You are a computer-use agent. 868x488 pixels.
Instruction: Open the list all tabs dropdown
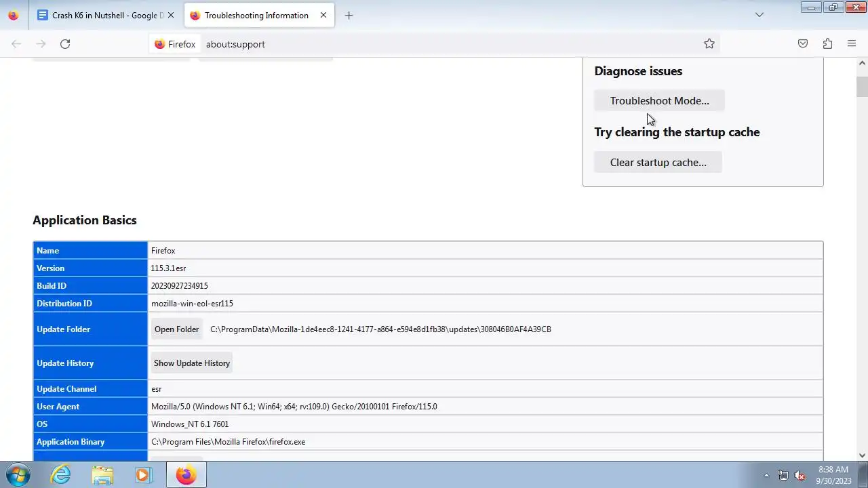759,15
